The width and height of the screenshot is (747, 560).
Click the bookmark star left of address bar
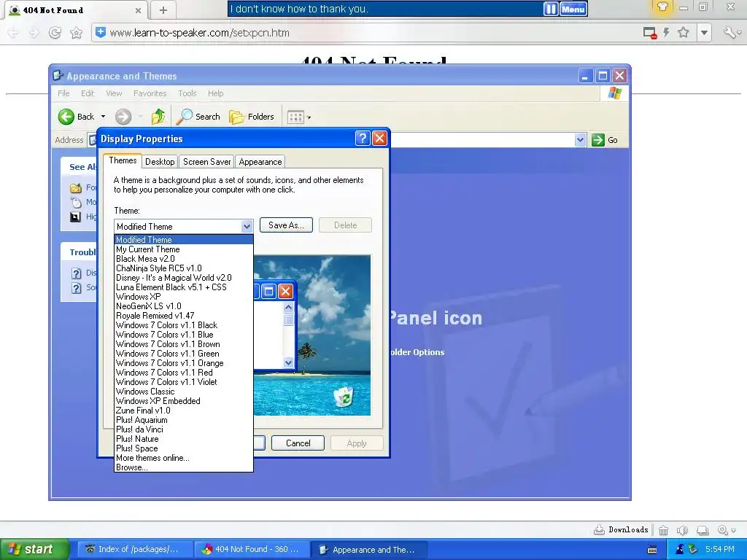tap(76, 32)
